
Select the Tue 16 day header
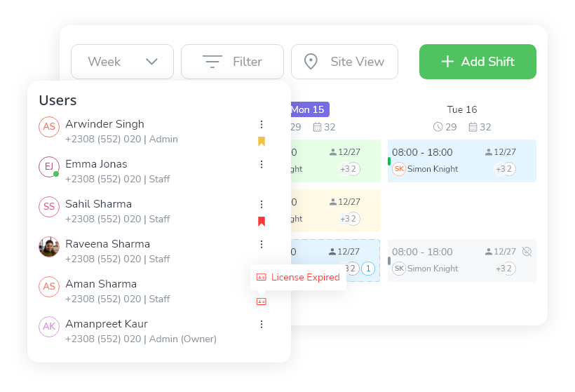[x=462, y=109]
